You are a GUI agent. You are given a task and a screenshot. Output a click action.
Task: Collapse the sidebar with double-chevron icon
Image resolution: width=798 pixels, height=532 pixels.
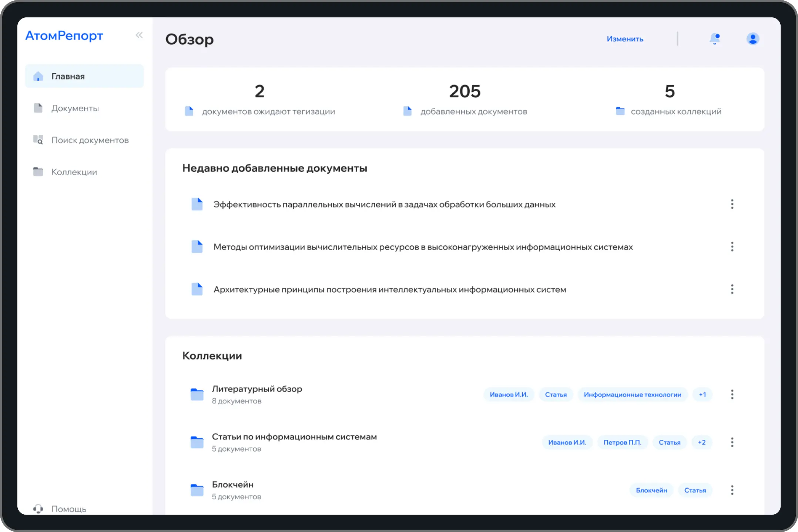(139, 35)
